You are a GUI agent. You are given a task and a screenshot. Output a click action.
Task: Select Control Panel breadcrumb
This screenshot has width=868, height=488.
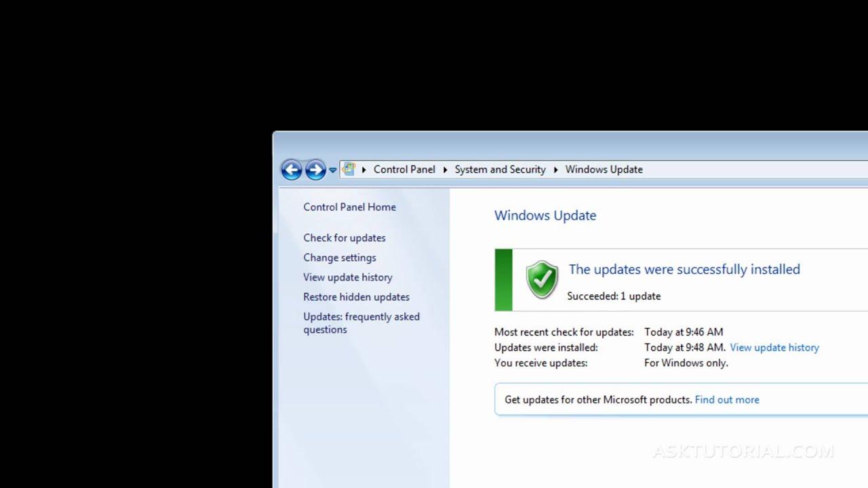(404, 169)
